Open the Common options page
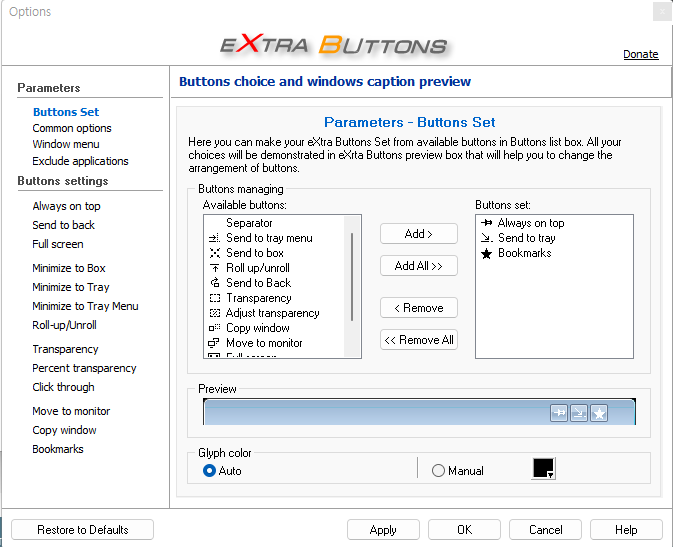 pos(72,128)
